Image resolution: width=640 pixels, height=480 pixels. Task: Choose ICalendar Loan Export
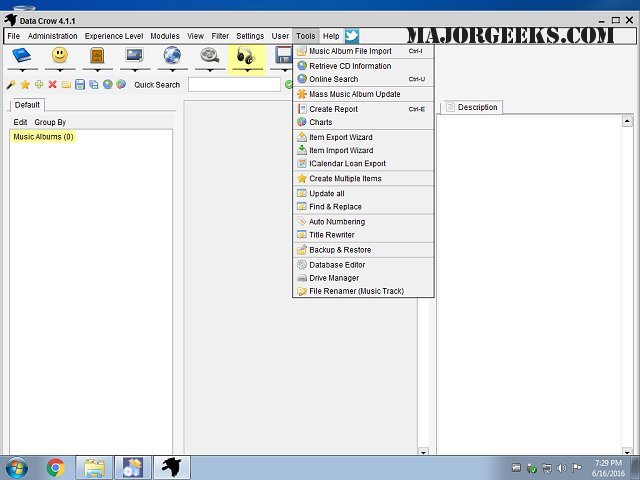pyautogui.click(x=363, y=163)
